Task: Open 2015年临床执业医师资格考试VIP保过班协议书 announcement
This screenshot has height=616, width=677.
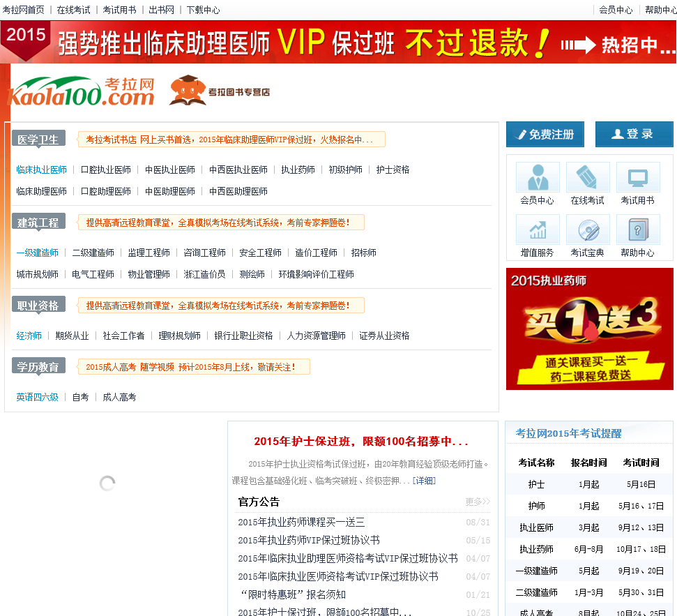Action: click(338, 577)
